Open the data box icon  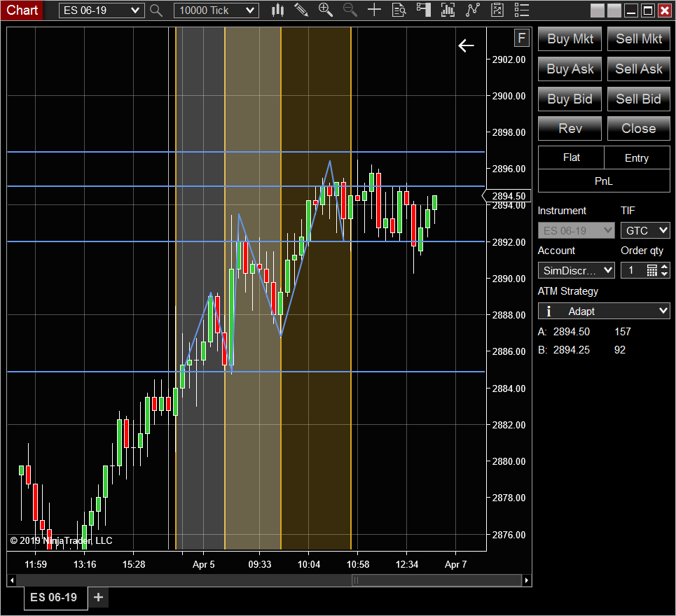point(399,10)
